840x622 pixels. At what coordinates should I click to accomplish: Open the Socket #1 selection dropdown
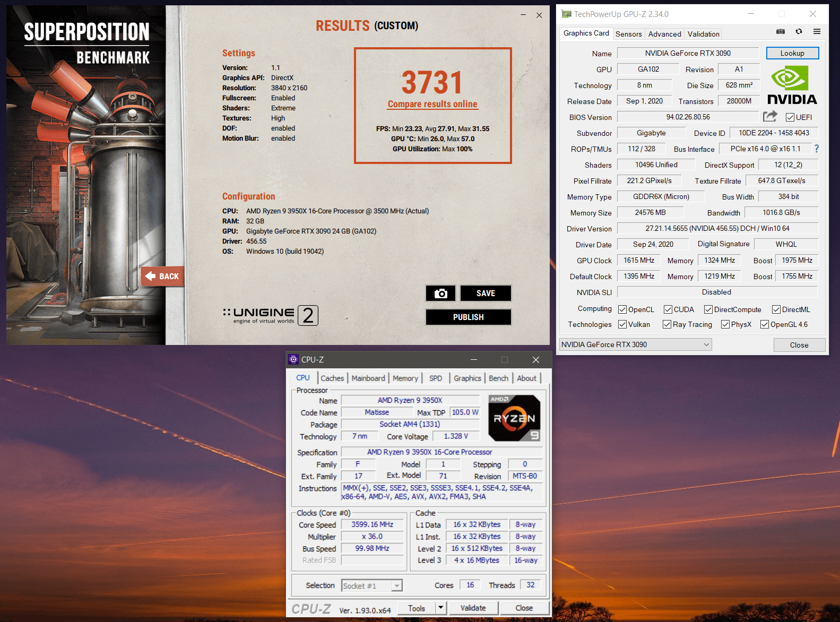coord(372,585)
